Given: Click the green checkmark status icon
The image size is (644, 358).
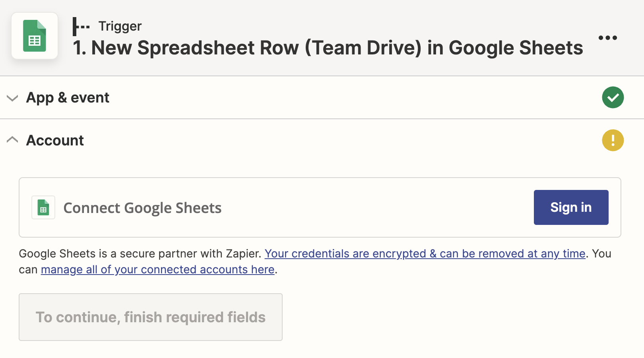Looking at the screenshot, I should (x=613, y=97).
